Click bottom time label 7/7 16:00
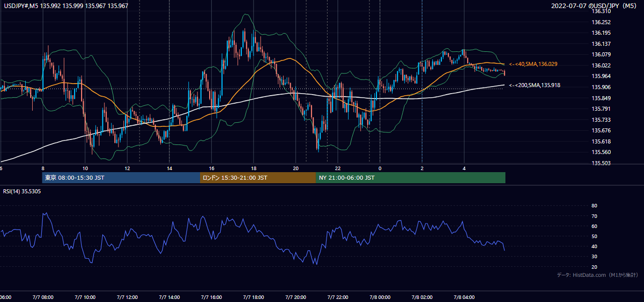The height and width of the screenshot is (302, 644). 211,297
